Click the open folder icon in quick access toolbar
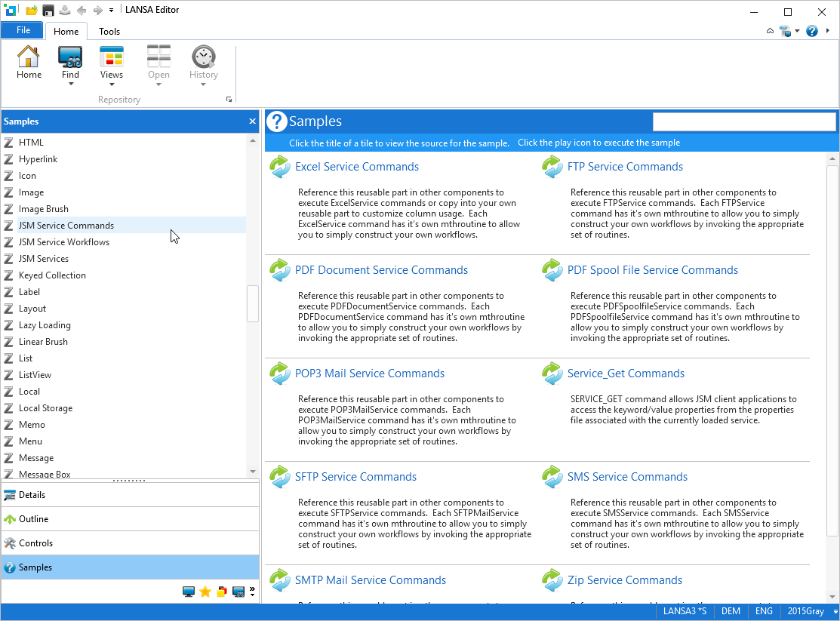Image resolution: width=840 pixels, height=621 pixels. point(32,10)
